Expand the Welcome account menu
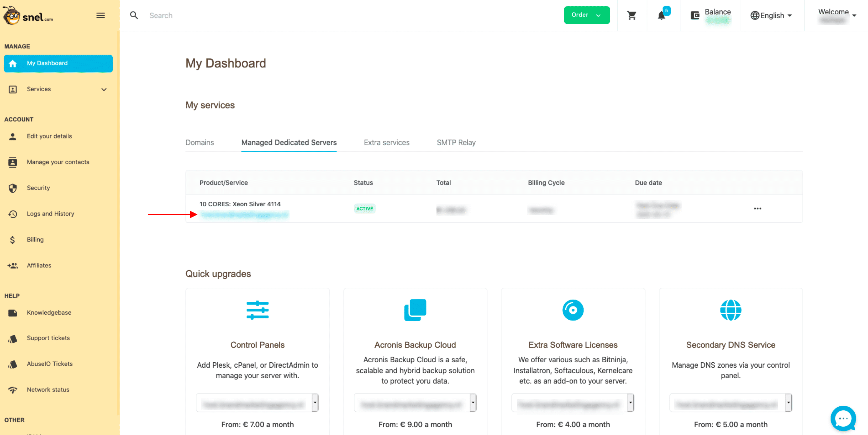This screenshot has height=435, width=868. click(837, 15)
